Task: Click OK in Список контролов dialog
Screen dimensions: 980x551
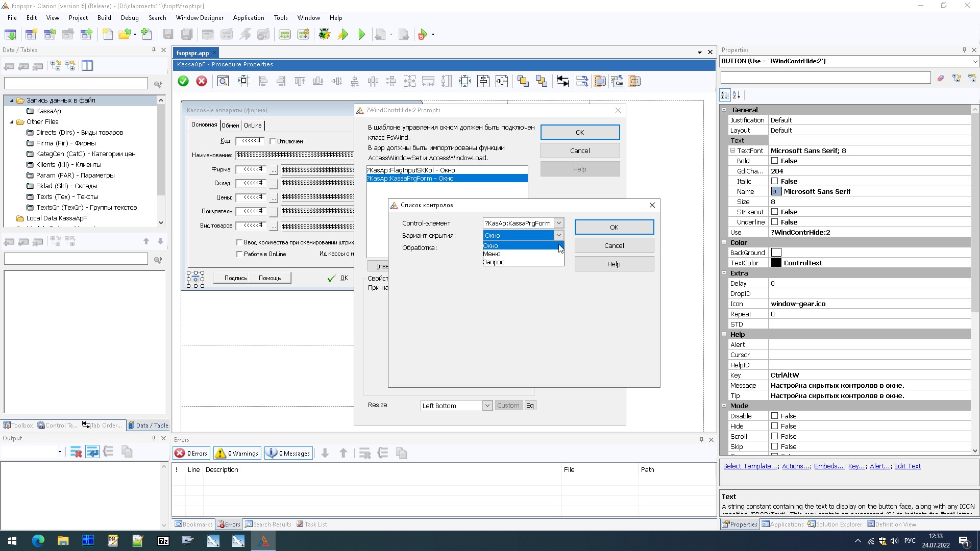Action: 614,227
